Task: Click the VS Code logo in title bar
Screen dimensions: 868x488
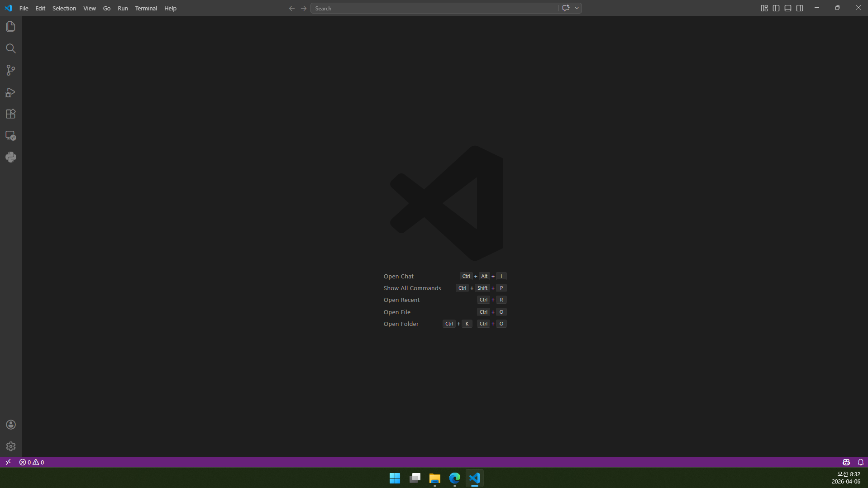Action: (x=8, y=8)
